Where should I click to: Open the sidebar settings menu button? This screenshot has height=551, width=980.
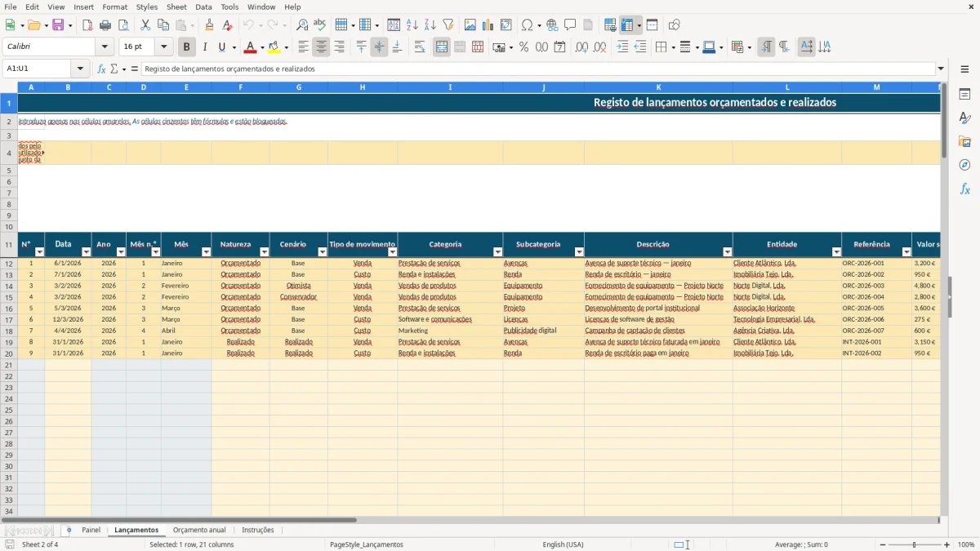(x=964, y=69)
